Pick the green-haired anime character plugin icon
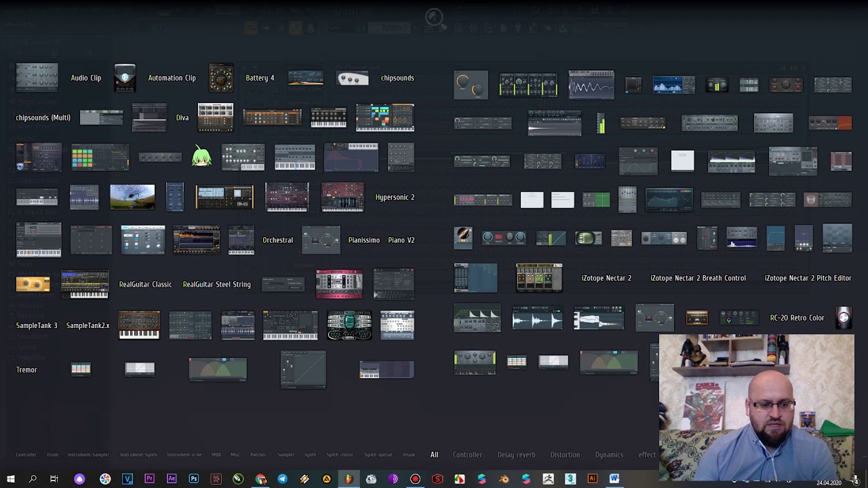This screenshot has width=868, height=488. point(201,157)
